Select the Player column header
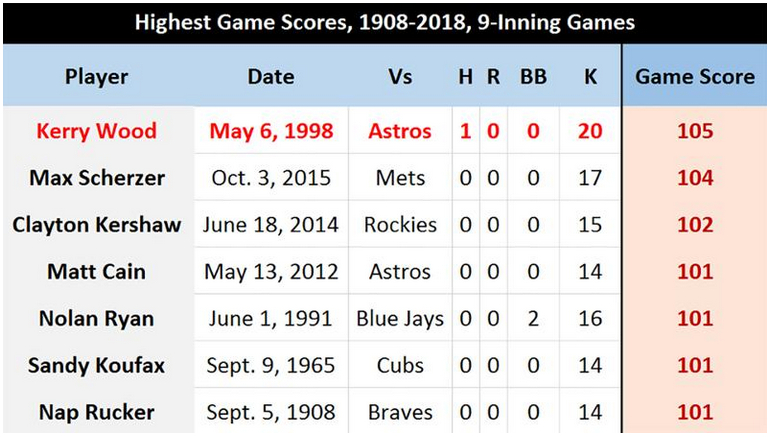The image size is (772, 437). coord(97,77)
